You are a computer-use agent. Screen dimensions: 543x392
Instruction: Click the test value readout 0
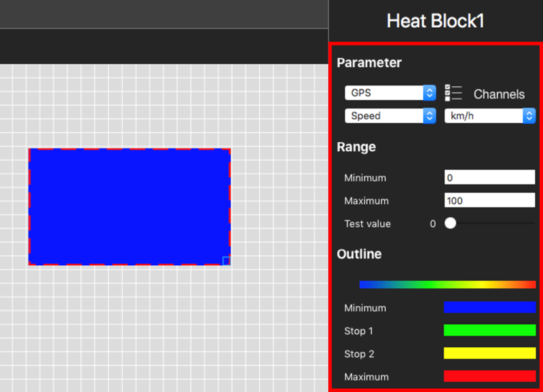click(x=432, y=224)
